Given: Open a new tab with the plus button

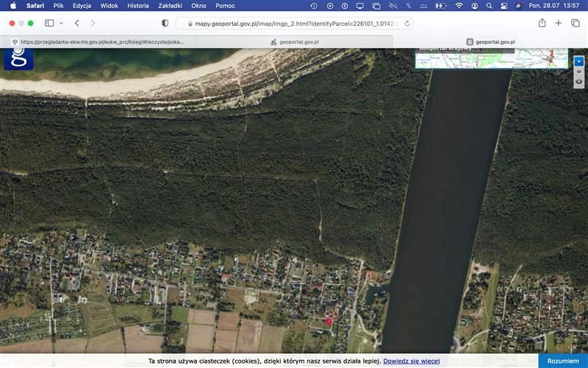Looking at the screenshot, I should point(559,23).
